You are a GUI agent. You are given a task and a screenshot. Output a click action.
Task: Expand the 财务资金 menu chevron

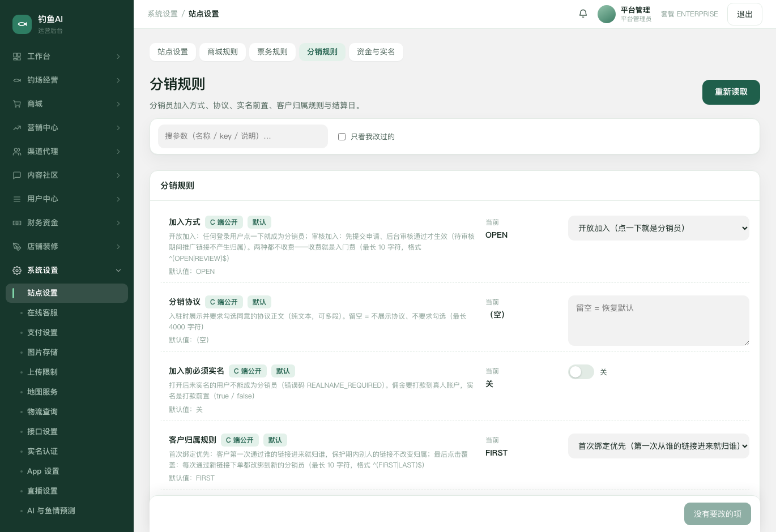pos(118,223)
